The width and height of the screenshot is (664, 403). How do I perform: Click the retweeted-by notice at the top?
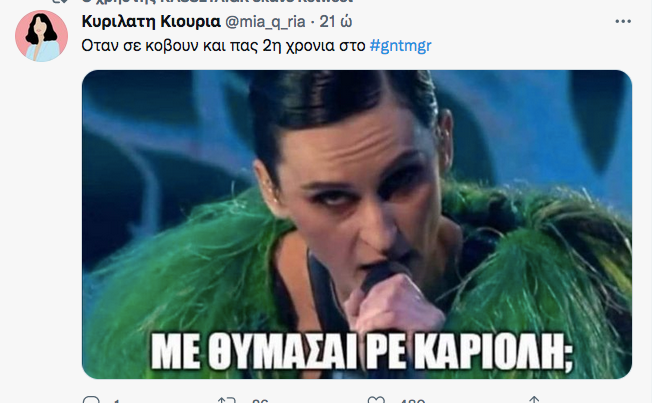coord(217,1)
